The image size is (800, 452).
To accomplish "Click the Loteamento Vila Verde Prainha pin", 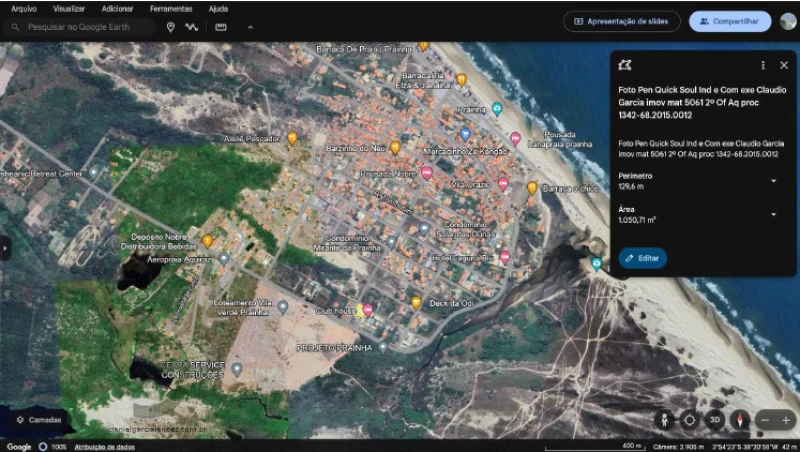I will tap(282, 307).
